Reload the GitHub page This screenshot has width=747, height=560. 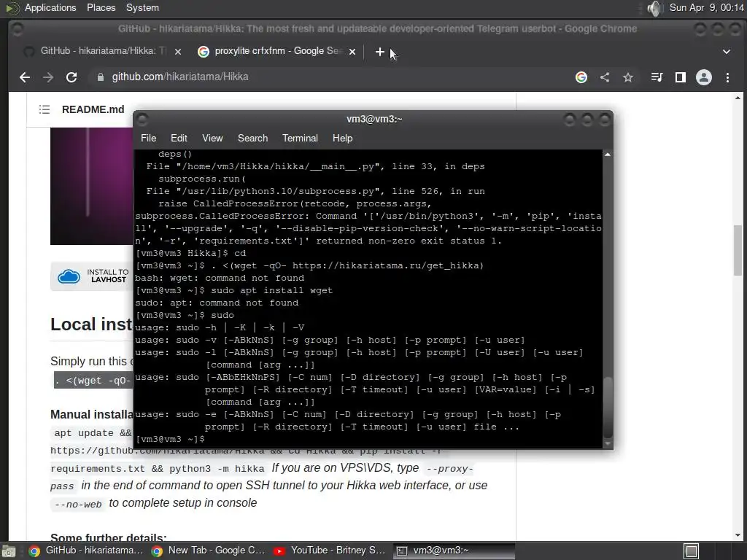[71, 77]
